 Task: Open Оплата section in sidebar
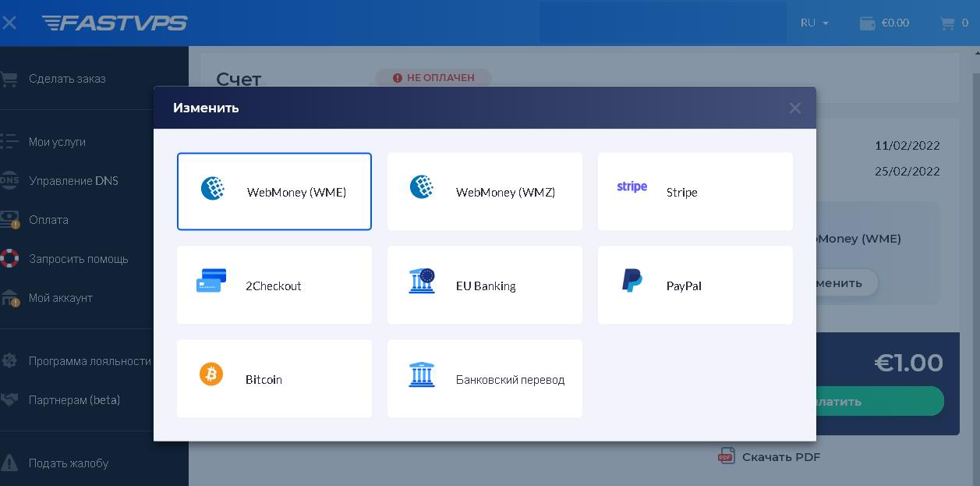click(48, 220)
